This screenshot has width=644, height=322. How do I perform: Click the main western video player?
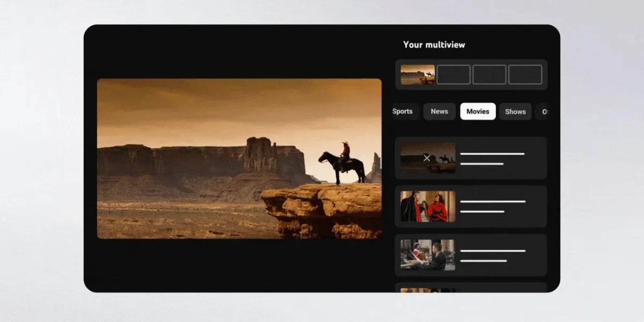[x=239, y=158]
